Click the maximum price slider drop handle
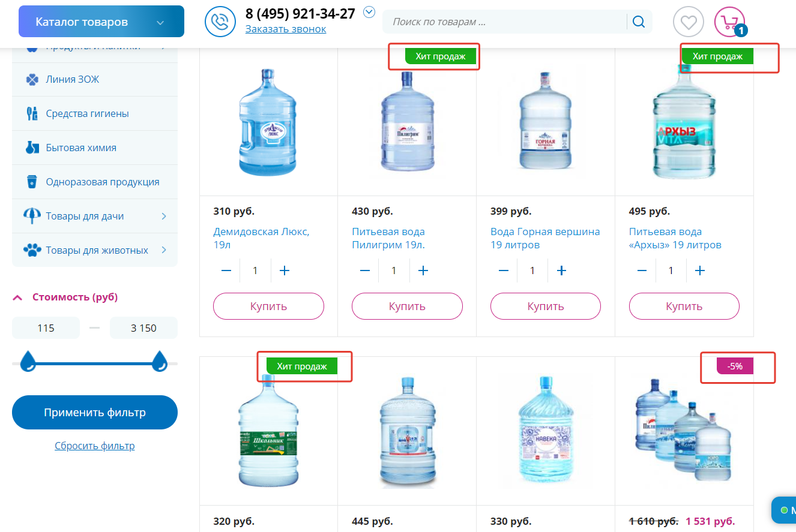The image size is (796, 532). click(x=159, y=362)
